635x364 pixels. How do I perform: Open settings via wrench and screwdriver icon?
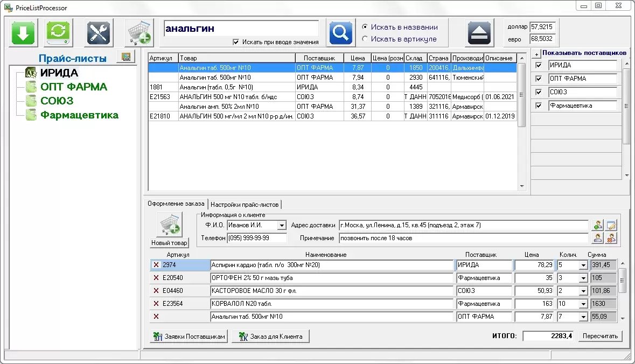coord(99,33)
